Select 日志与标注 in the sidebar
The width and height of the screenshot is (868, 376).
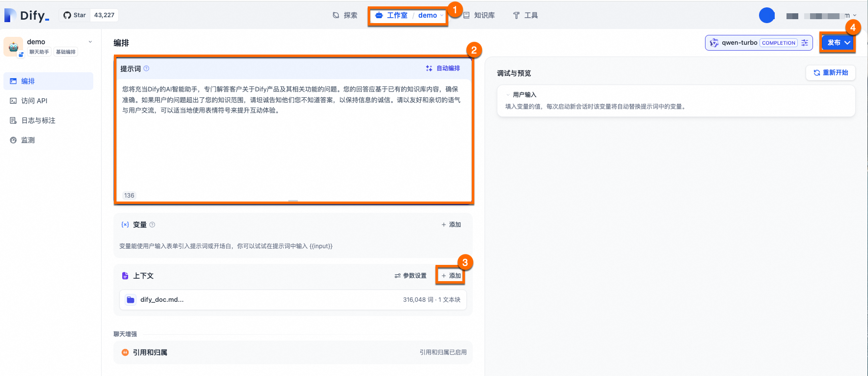click(48, 120)
